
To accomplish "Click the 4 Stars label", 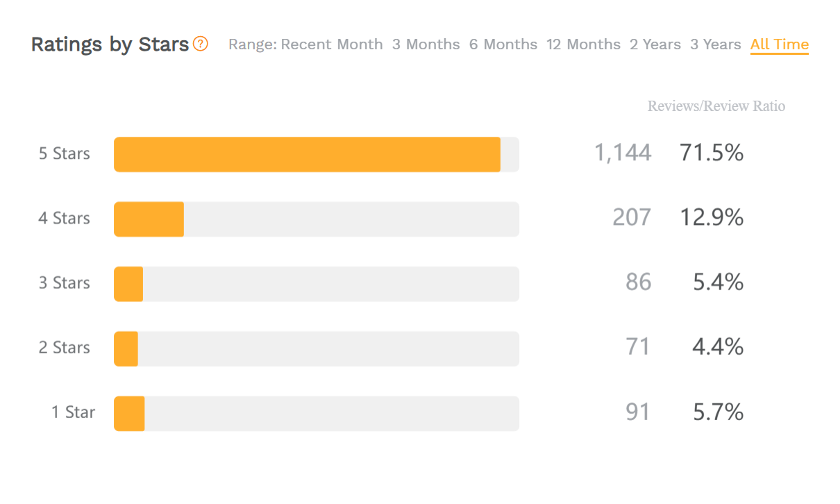I will click(65, 218).
